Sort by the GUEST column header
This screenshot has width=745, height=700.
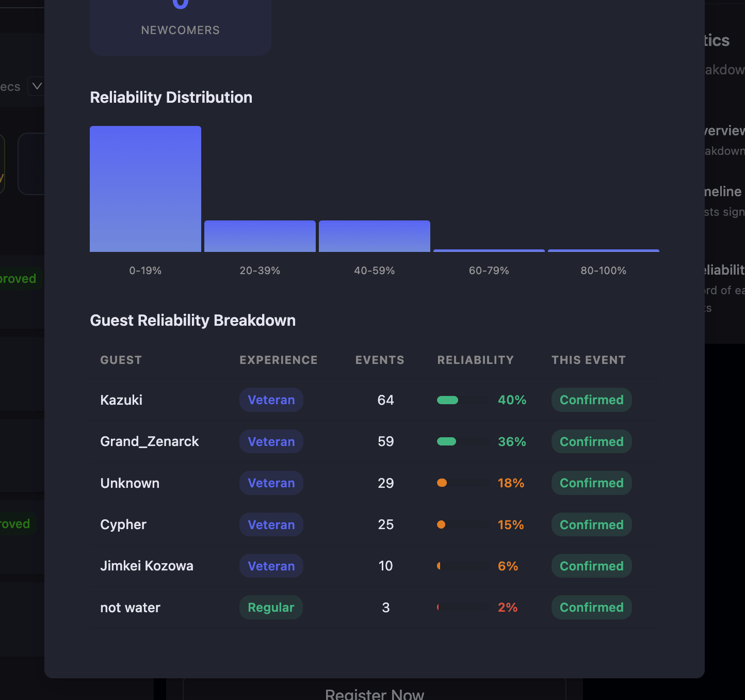(x=121, y=360)
